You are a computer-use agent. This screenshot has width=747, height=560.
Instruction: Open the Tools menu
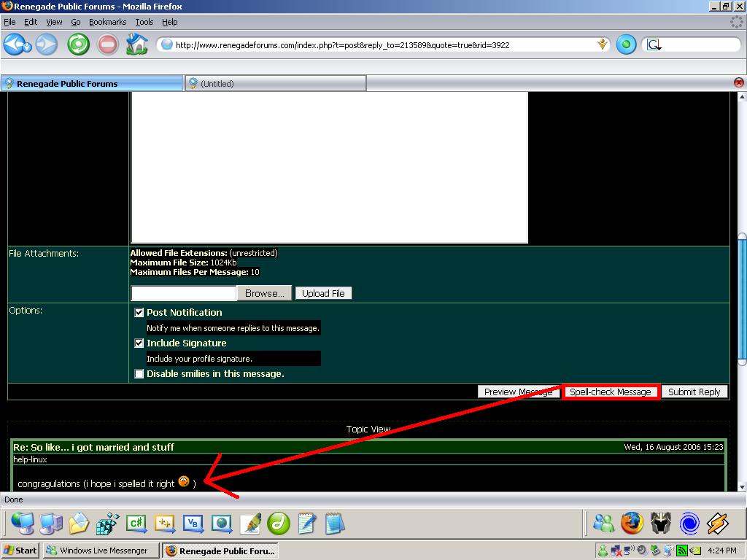[x=144, y=22]
